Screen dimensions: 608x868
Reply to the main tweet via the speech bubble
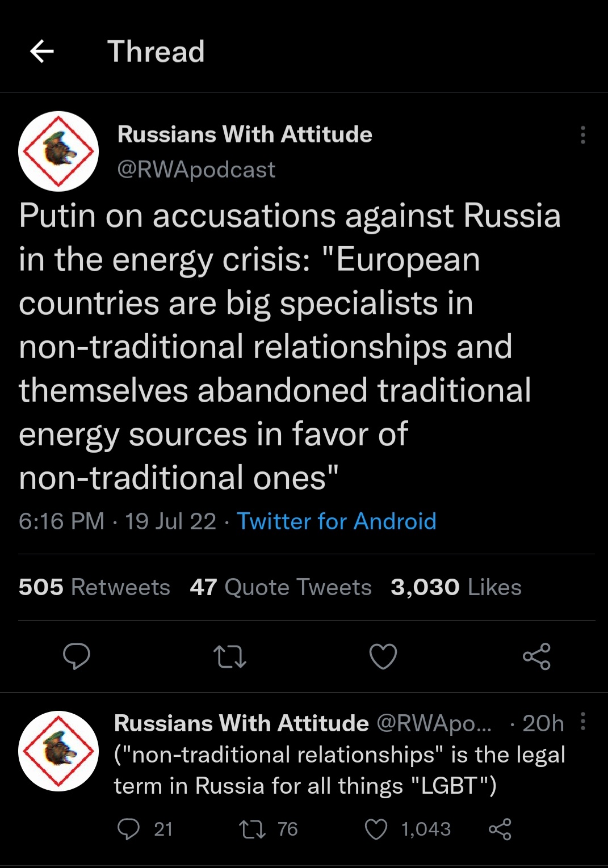click(x=76, y=656)
